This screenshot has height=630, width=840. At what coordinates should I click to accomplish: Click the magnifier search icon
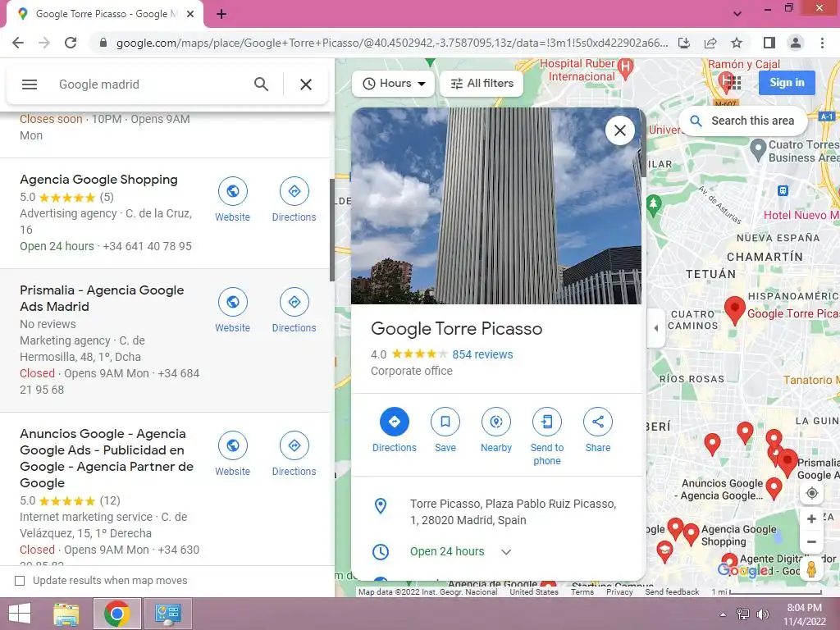click(x=261, y=84)
